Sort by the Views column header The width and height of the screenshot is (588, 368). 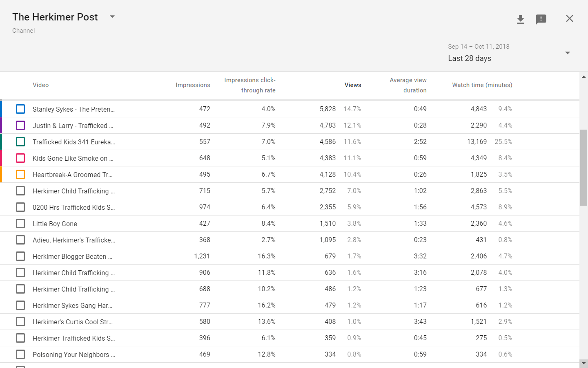(353, 85)
